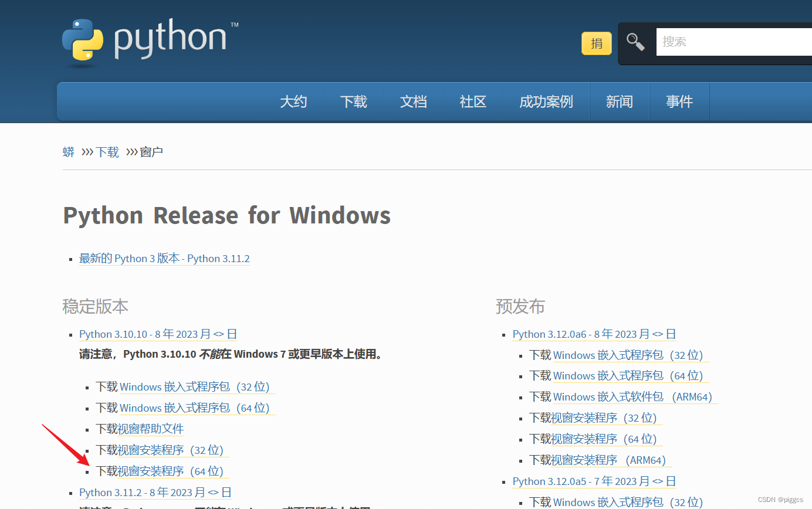
Task: Open the 新闻 navigation menu
Action: tap(620, 101)
